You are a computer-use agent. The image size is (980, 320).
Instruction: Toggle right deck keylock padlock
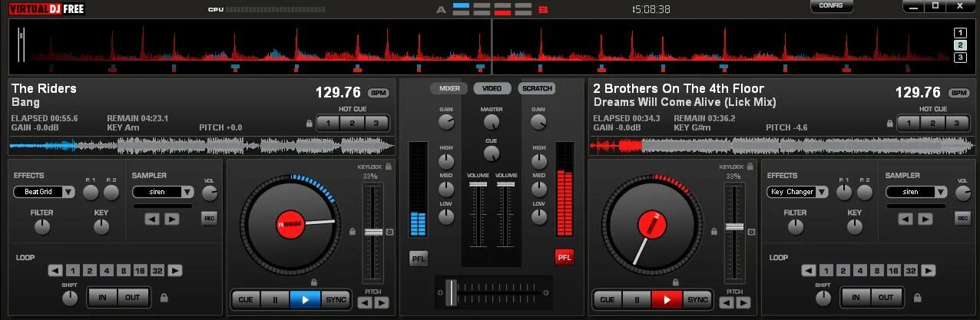point(750,166)
